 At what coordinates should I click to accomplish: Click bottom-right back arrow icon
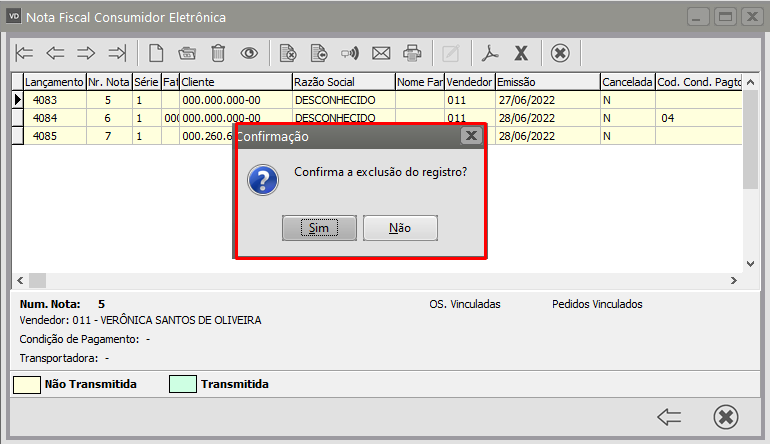[669, 417]
